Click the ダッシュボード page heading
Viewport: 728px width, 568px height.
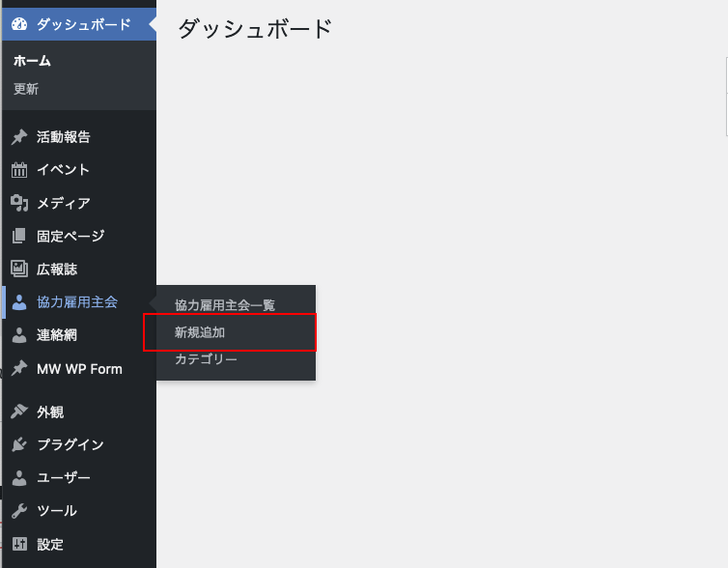(x=255, y=29)
